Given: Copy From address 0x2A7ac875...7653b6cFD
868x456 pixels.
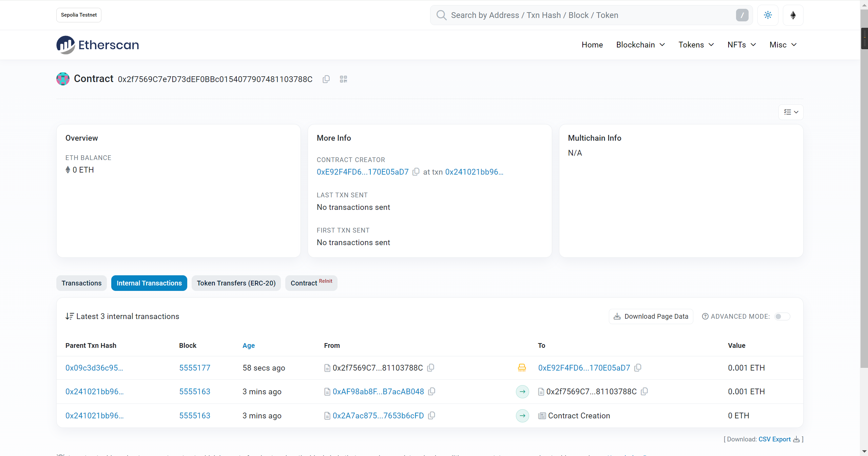Looking at the screenshot, I should tap(431, 415).
